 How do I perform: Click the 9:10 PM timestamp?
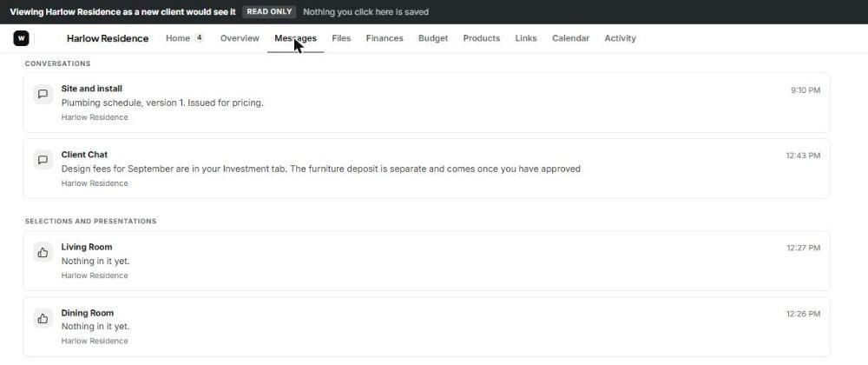(x=806, y=90)
